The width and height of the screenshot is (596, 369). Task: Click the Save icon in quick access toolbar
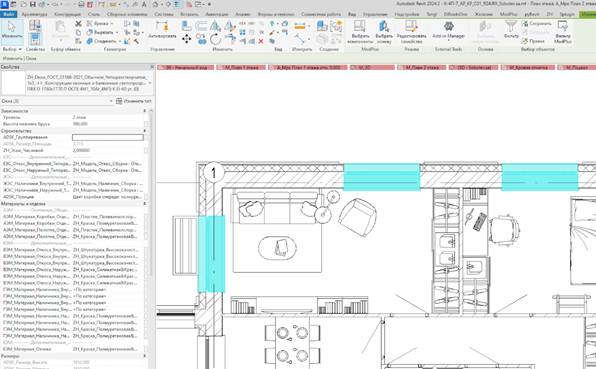pyautogui.click(x=33, y=4)
